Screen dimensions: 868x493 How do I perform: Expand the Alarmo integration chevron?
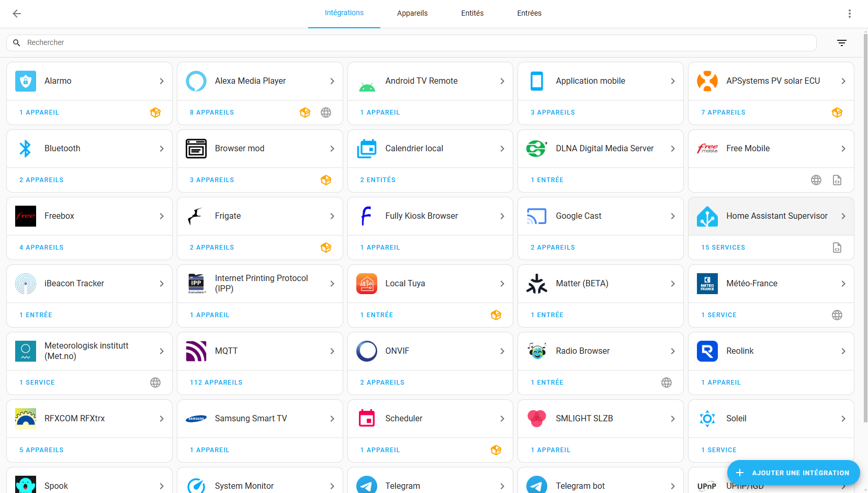click(162, 81)
